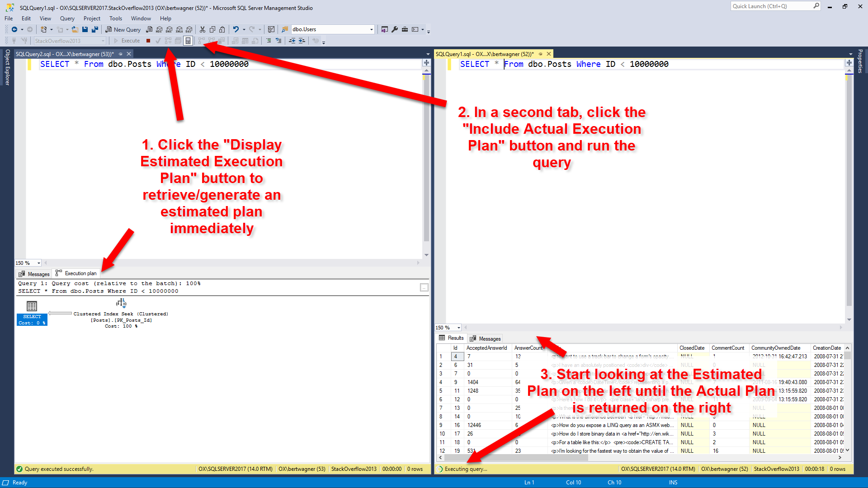Click the Properties wrench icon
This screenshot has width=868, height=488.
(x=395, y=29)
